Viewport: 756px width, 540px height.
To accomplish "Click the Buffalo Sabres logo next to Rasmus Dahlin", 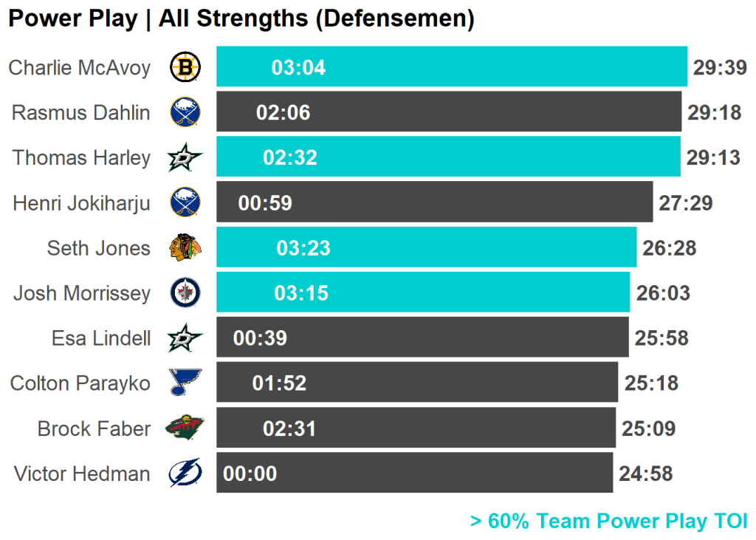I will pos(185,113).
